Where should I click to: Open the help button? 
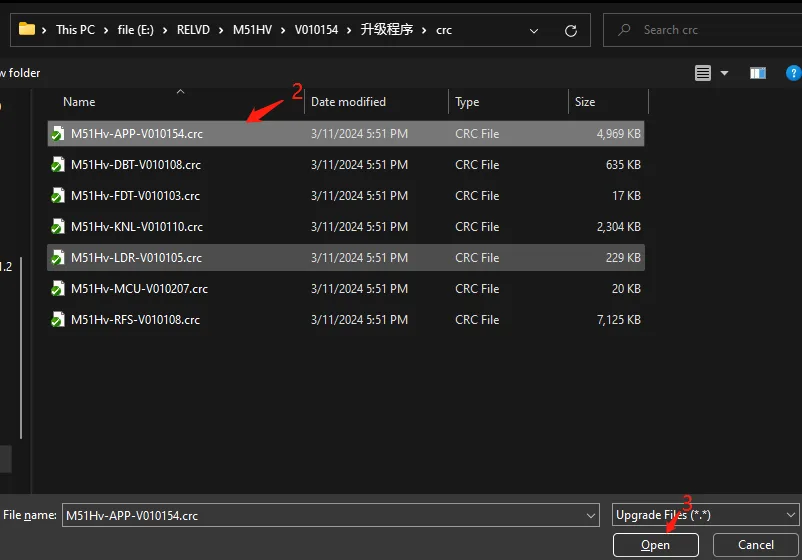point(793,73)
